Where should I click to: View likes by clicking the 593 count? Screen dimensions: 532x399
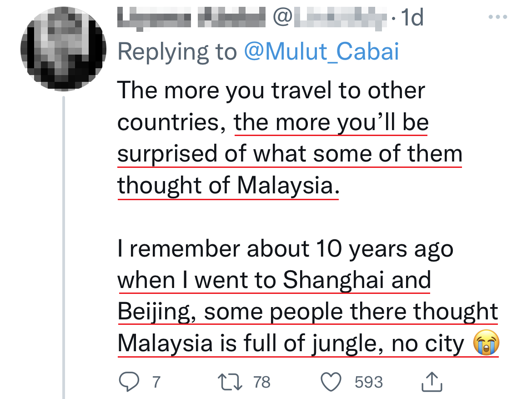pyautogui.click(x=369, y=382)
